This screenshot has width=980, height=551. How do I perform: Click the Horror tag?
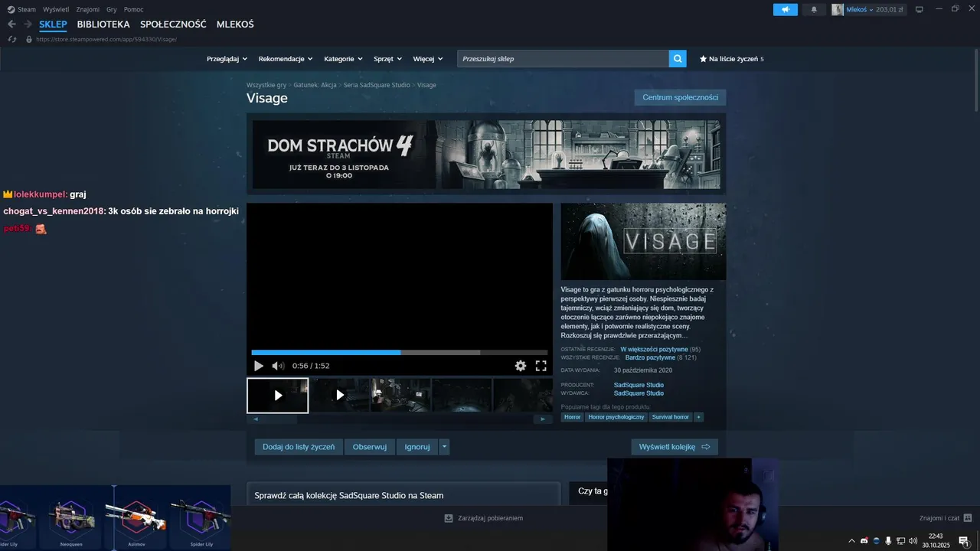pos(573,417)
